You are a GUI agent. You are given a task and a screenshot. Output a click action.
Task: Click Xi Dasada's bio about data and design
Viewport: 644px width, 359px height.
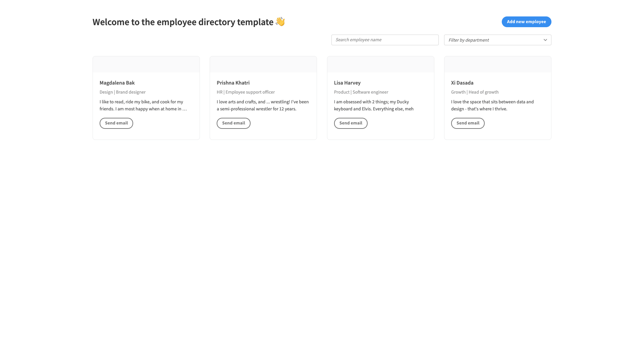[x=492, y=105]
